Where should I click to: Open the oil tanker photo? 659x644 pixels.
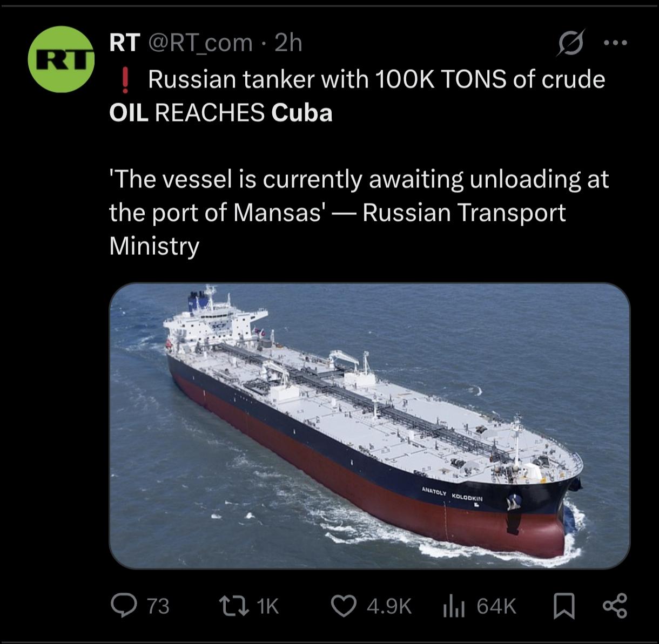click(369, 425)
